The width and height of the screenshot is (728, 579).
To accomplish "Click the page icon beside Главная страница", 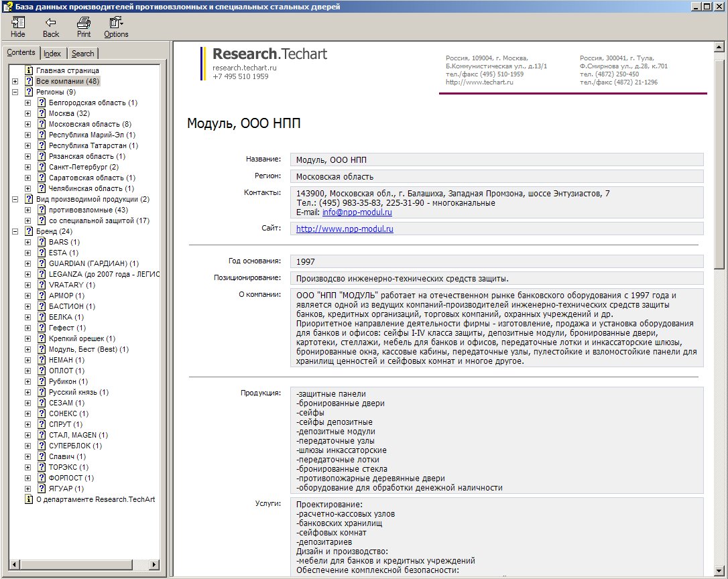I will pos(29,70).
